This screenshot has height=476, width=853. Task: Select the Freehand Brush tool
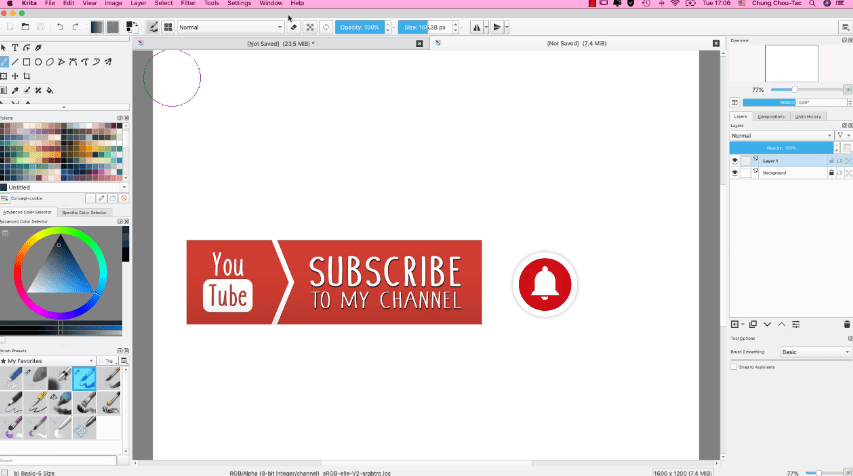[x=4, y=62]
